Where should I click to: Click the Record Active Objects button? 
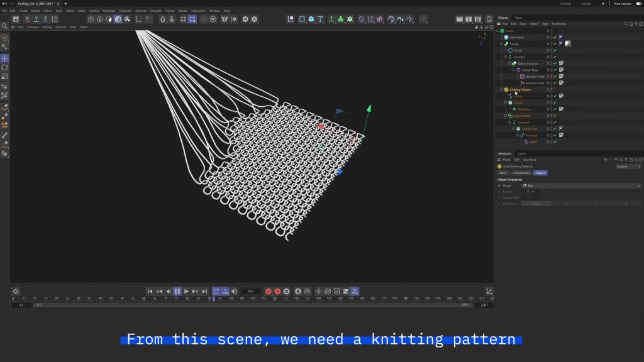[x=268, y=292]
